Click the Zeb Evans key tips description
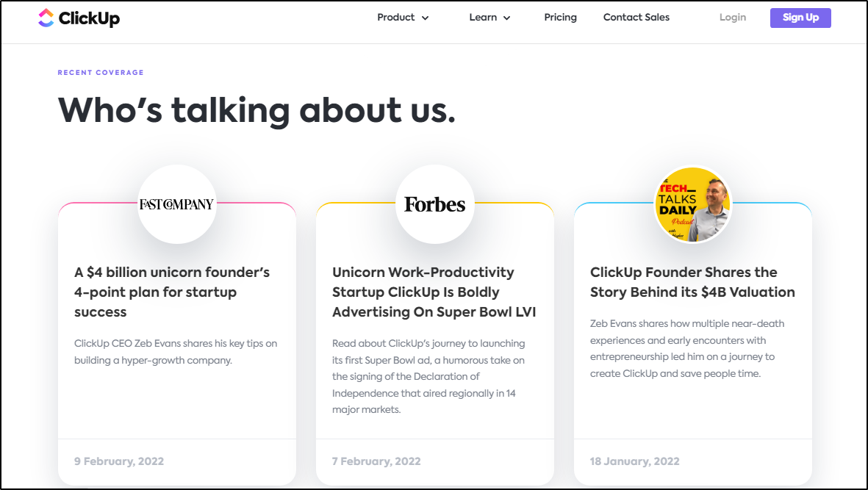The width and height of the screenshot is (868, 490). (176, 352)
